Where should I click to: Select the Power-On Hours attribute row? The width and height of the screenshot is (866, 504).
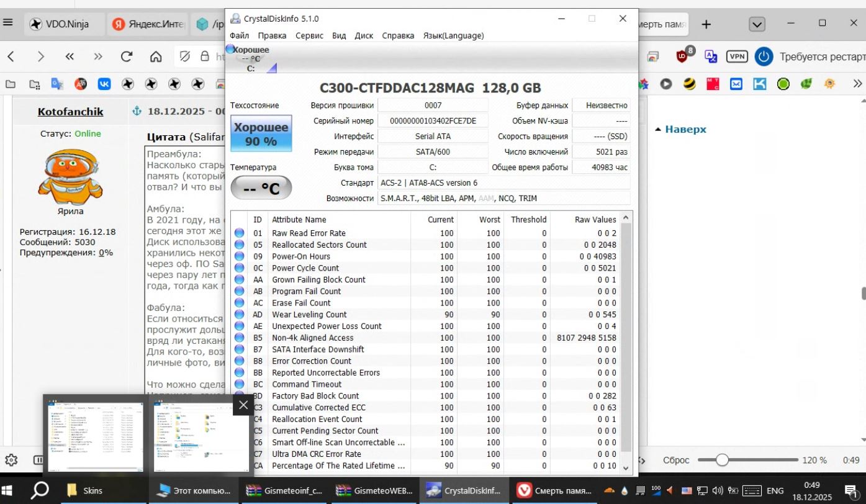[x=425, y=256]
